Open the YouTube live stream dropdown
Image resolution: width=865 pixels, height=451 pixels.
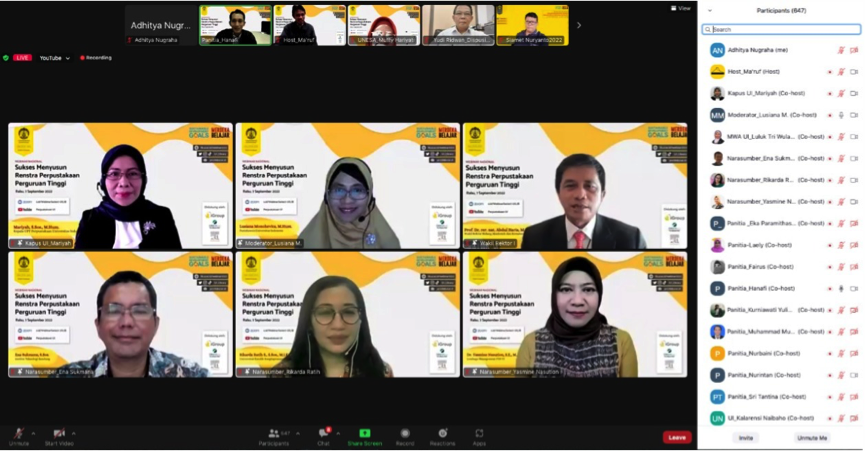pyautogui.click(x=55, y=58)
